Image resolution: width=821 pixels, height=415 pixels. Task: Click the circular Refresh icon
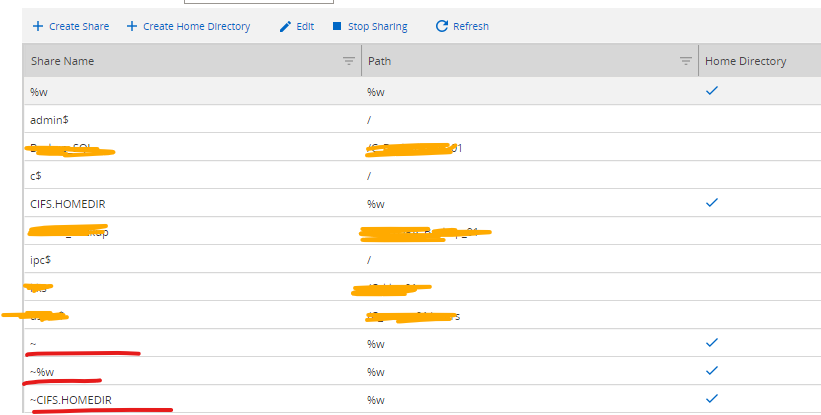pos(442,26)
